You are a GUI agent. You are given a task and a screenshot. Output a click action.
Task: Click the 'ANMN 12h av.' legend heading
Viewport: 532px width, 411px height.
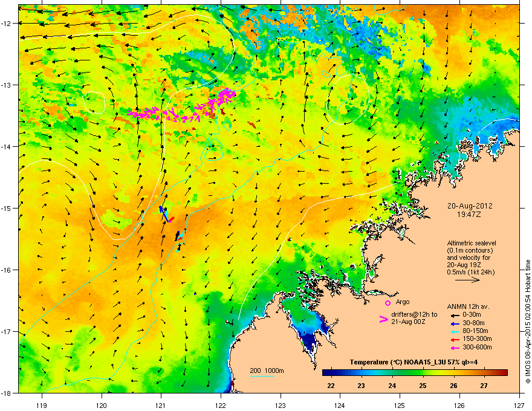click(x=468, y=306)
